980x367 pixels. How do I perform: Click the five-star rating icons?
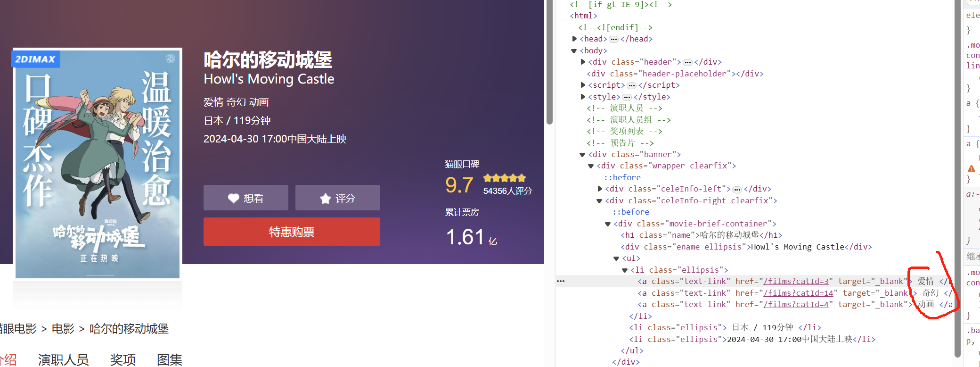504,178
